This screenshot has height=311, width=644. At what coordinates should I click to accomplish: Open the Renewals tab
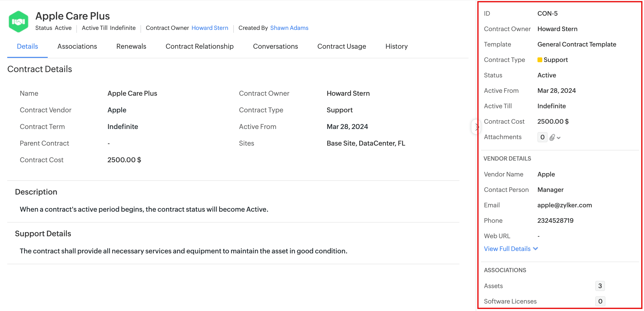pyautogui.click(x=131, y=46)
